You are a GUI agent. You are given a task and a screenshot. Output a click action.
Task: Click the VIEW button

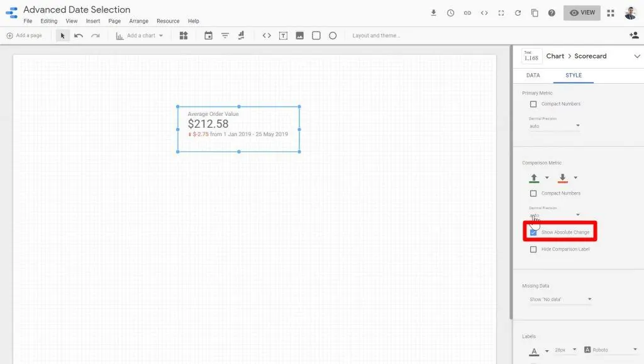coord(581,12)
